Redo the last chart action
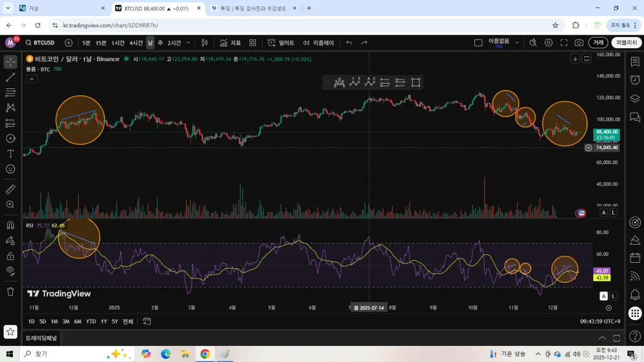Screen dimensions: 644x362 (x=364, y=43)
